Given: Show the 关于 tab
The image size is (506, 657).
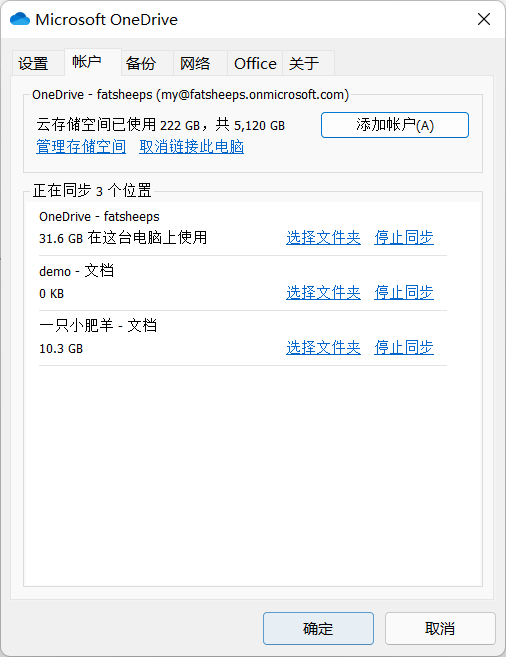Looking at the screenshot, I should [308, 64].
